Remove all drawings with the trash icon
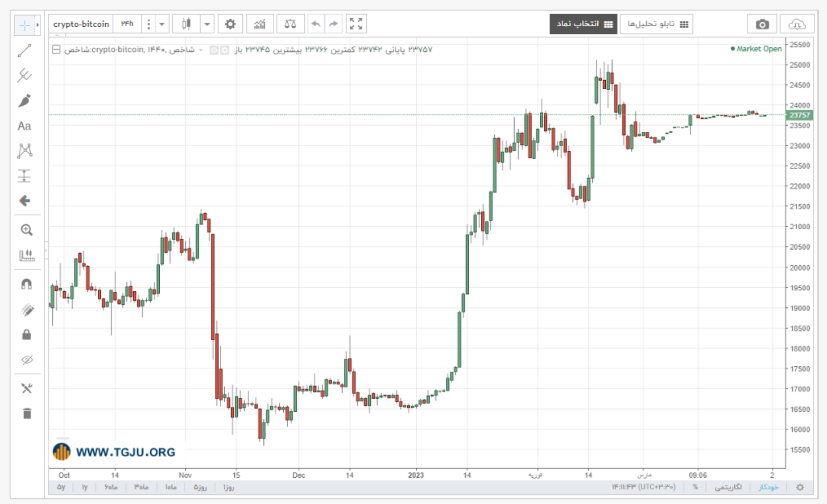Viewport: 827px width, 504px height. click(27, 413)
